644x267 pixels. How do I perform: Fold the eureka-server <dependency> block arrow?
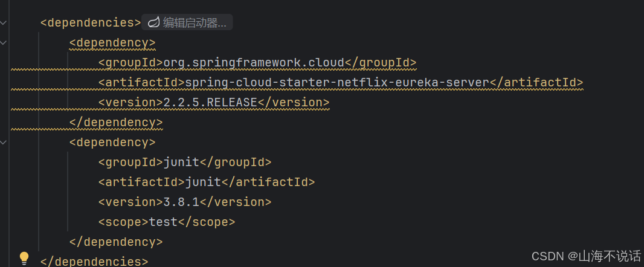point(3,42)
